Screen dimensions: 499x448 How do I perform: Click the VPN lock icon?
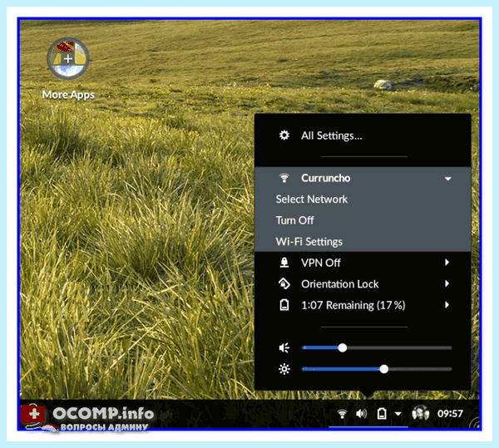coord(284,263)
